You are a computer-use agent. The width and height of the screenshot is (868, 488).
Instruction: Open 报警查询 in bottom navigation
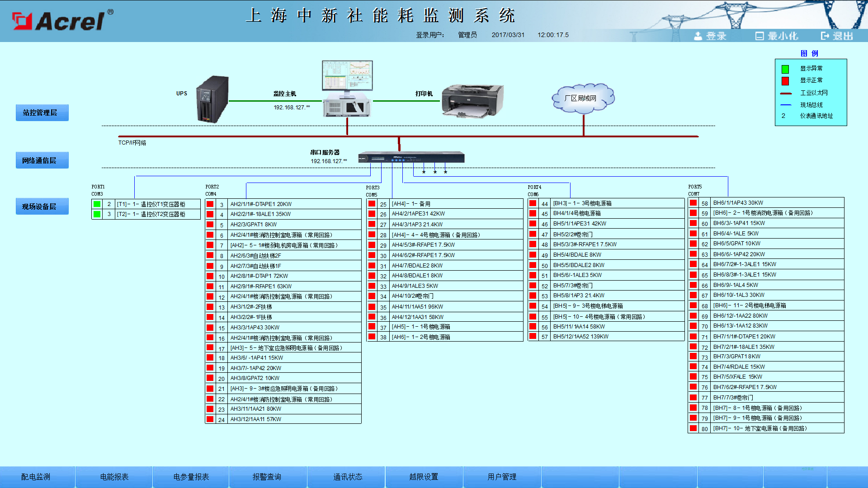[x=267, y=477]
